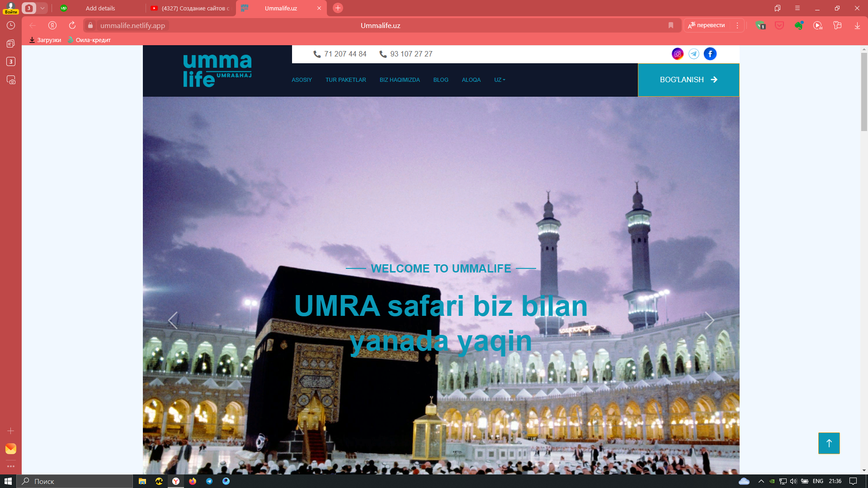Open the Pocket extension icon
The width and height of the screenshot is (868, 488).
(779, 25)
